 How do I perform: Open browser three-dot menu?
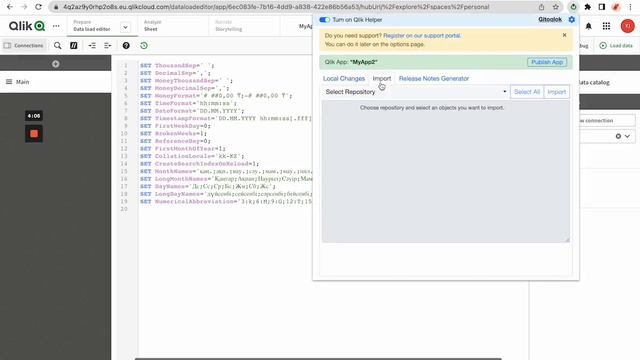tap(631, 7)
